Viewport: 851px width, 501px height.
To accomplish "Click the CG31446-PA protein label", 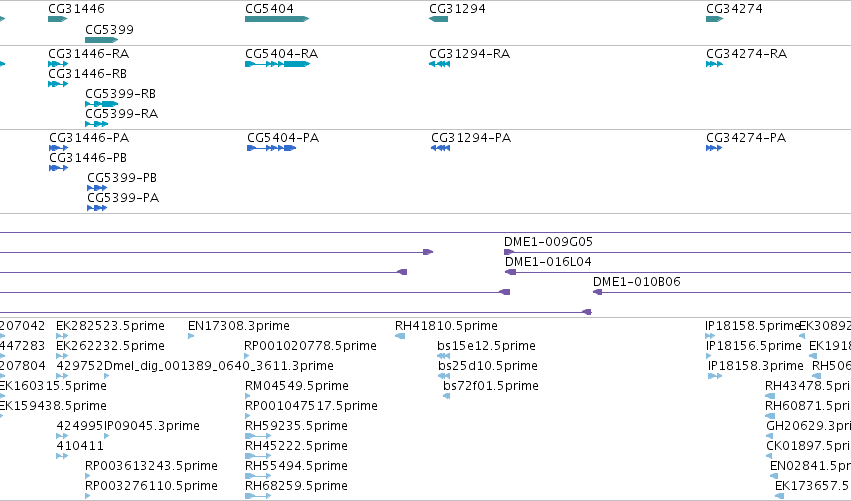I will pyautogui.click(x=89, y=137).
